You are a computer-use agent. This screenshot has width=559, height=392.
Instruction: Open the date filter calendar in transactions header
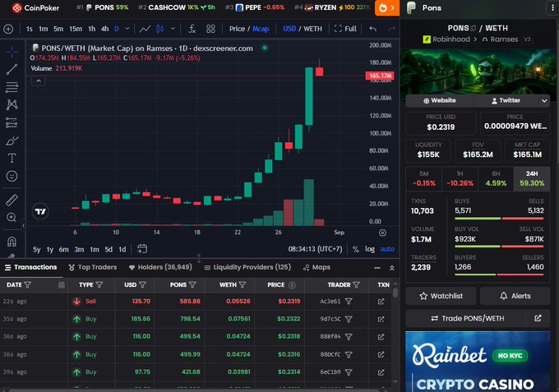(62, 284)
